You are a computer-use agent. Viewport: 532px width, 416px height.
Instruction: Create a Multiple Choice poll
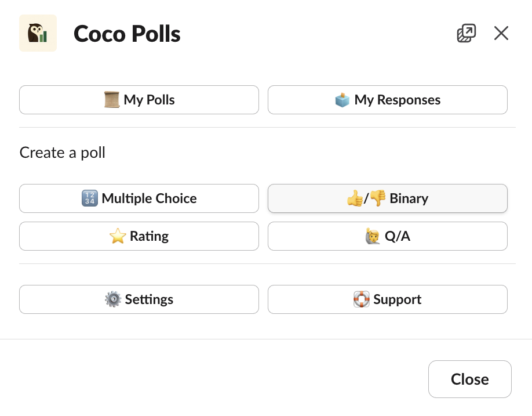tap(139, 198)
